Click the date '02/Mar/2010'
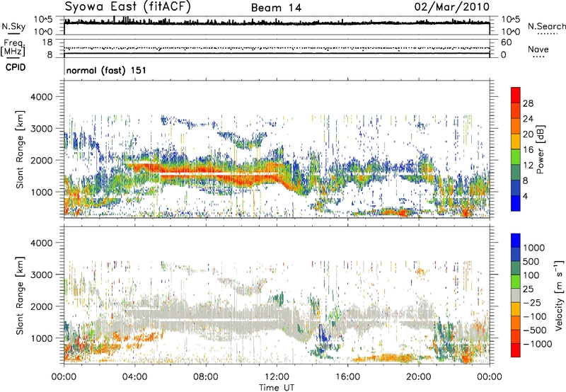The width and height of the screenshot is (566, 392). (452, 7)
